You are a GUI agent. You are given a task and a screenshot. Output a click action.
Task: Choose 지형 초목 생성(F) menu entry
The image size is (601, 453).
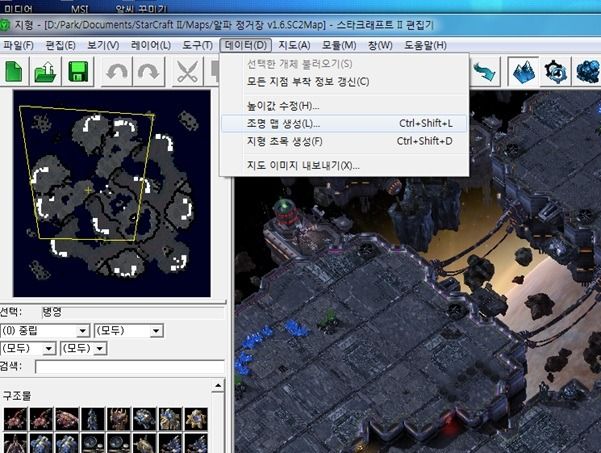click(x=344, y=141)
